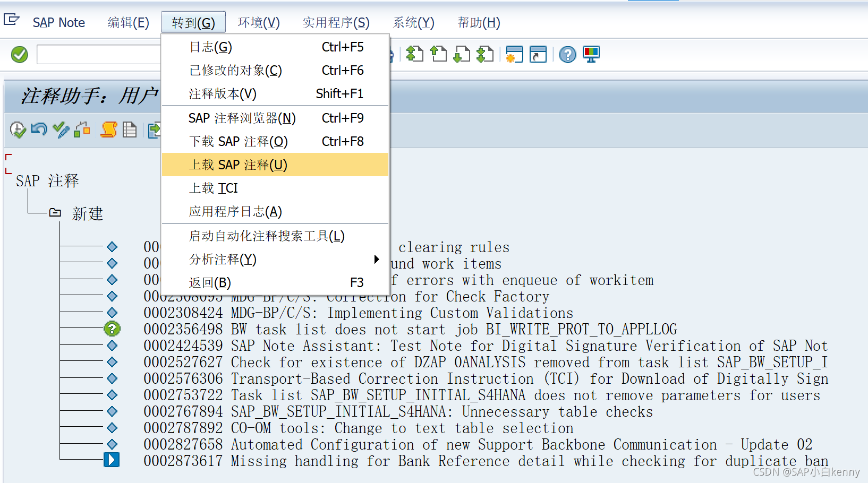Click status icon for note 0002767894
Image resolution: width=868 pixels, height=483 pixels.
click(112, 411)
